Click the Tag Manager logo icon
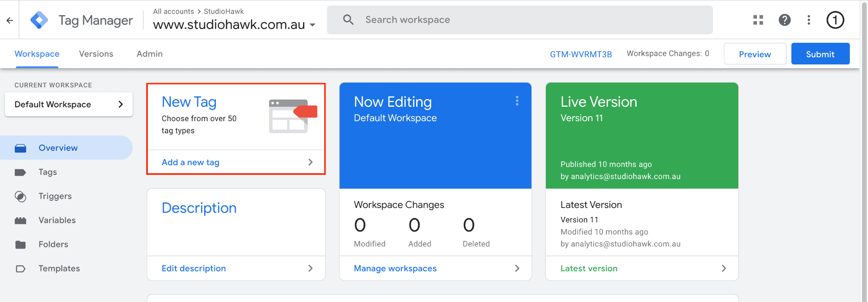The width and height of the screenshot is (868, 302). pyautogui.click(x=39, y=20)
